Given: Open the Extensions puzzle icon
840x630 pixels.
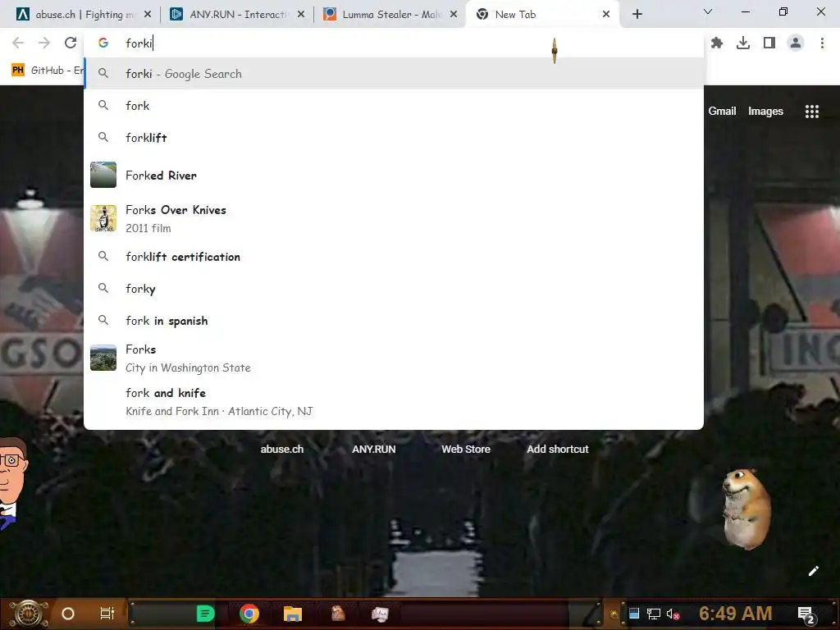Looking at the screenshot, I should [x=717, y=43].
